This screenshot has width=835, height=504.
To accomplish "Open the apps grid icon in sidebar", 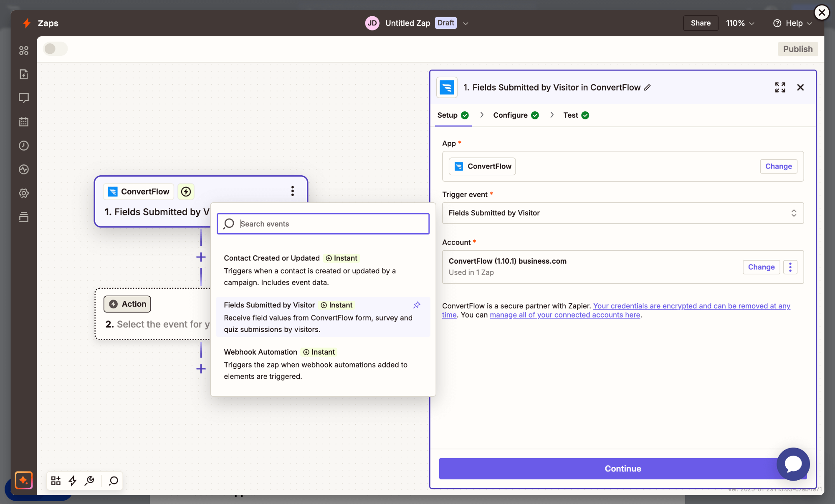I will [24, 50].
